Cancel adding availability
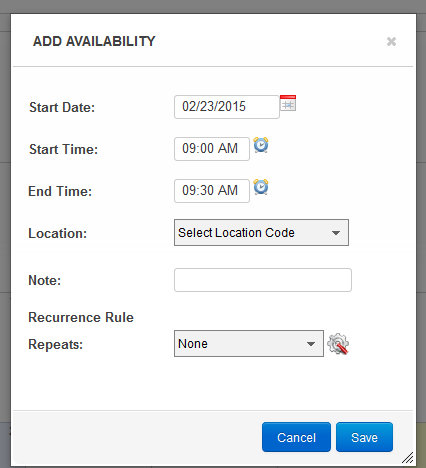Screen dimensions: 426x468 [296, 437]
